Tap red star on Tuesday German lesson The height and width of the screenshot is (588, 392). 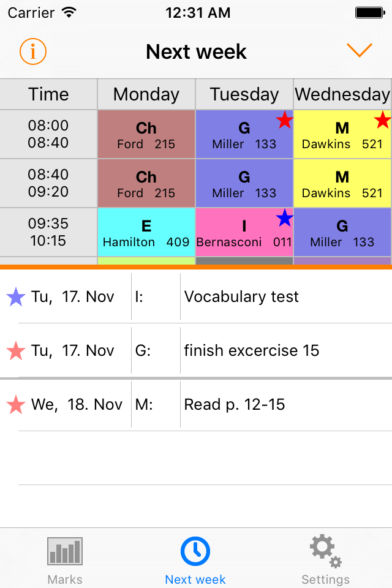[x=284, y=120]
